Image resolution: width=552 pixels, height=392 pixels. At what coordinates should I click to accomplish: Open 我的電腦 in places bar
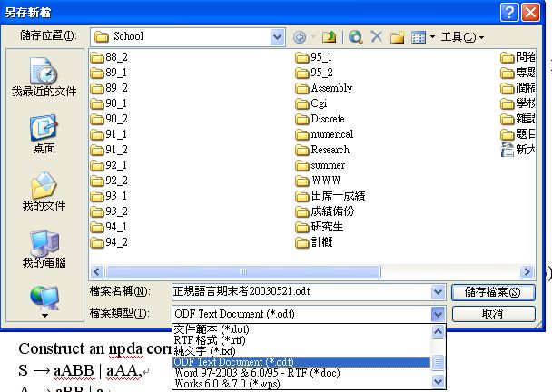[44, 248]
